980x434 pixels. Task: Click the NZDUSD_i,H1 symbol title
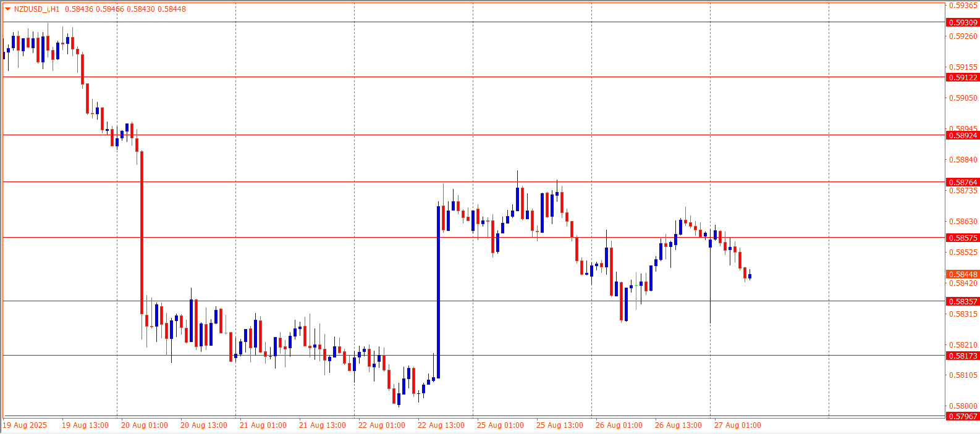[36, 9]
